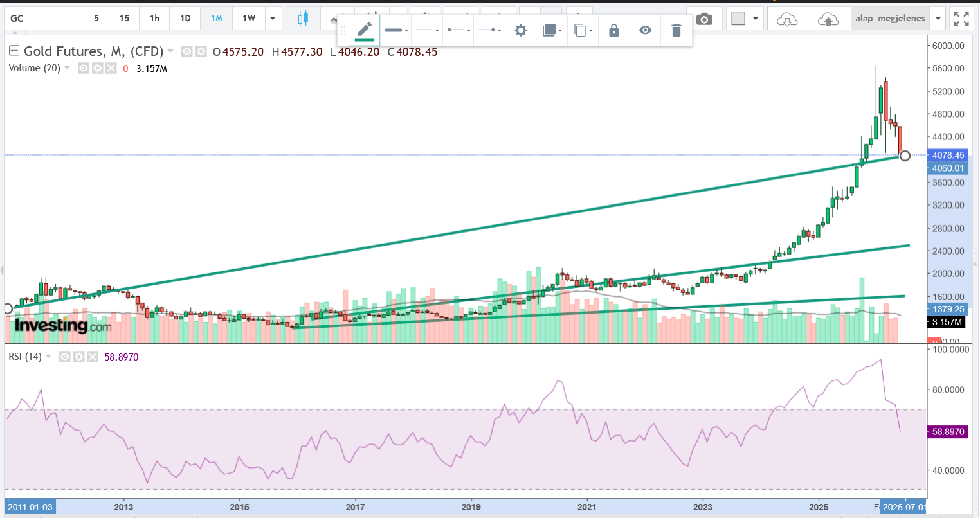Toggle visibility of the selected drawing
The width and height of the screenshot is (980, 518).
tap(645, 30)
